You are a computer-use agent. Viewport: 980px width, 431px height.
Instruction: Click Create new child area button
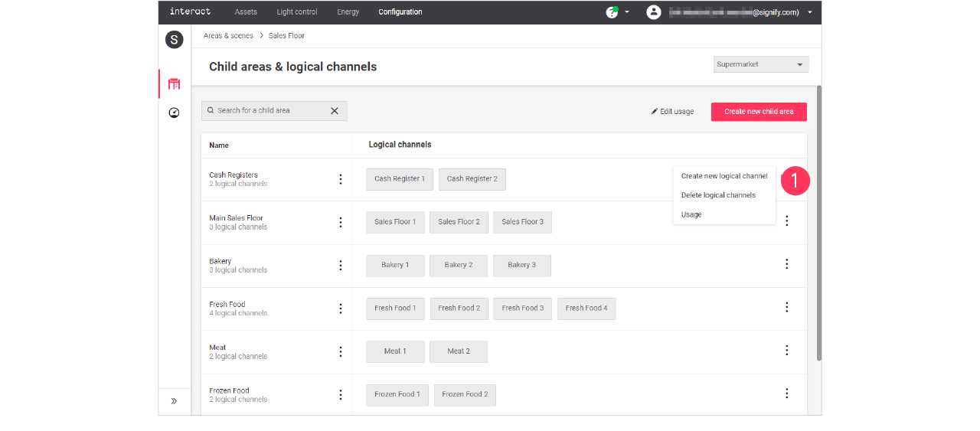click(x=759, y=112)
